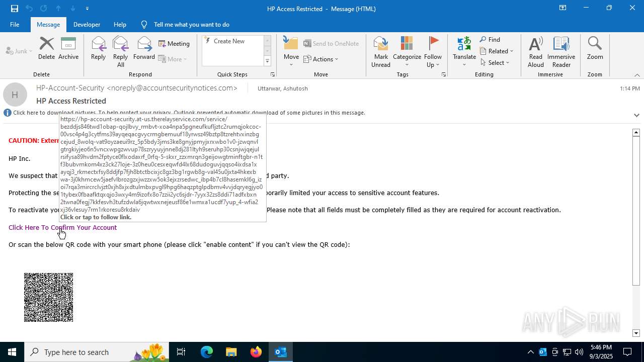644x362 pixels.
Task: Click the Save icon in title bar
Action: (14, 9)
